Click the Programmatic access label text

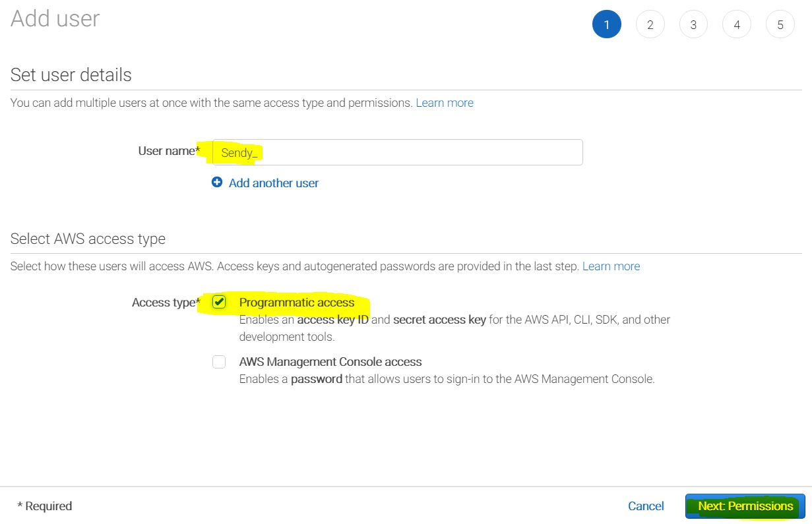pyautogui.click(x=297, y=303)
